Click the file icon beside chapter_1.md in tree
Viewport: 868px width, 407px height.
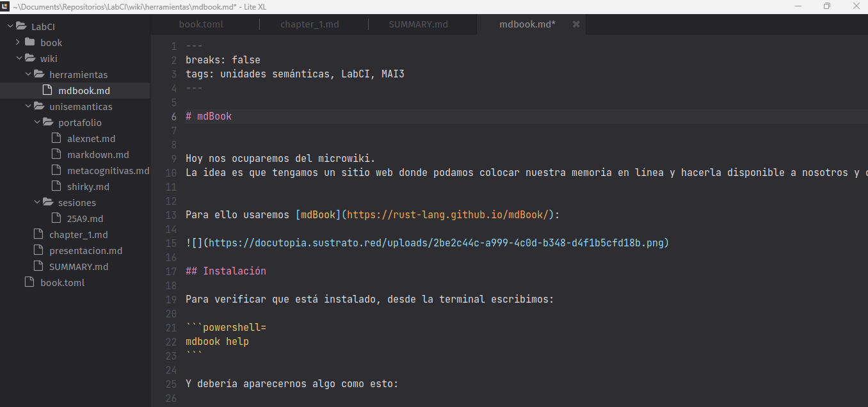click(x=38, y=234)
